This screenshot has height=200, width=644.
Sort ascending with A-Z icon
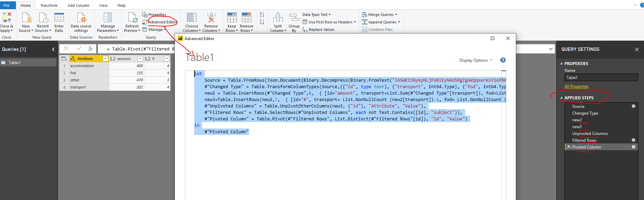coord(262,15)
